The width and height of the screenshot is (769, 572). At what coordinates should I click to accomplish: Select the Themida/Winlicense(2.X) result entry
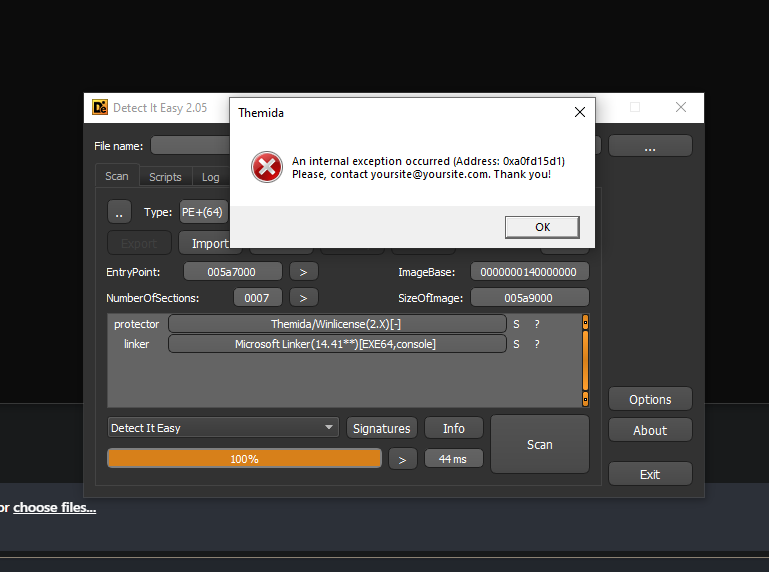(337, 324)
